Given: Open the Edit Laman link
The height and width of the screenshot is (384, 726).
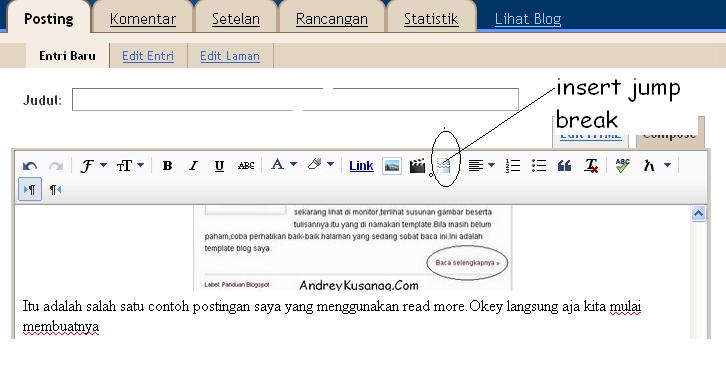Looking at the screenshot, I should tap(230, 56).
